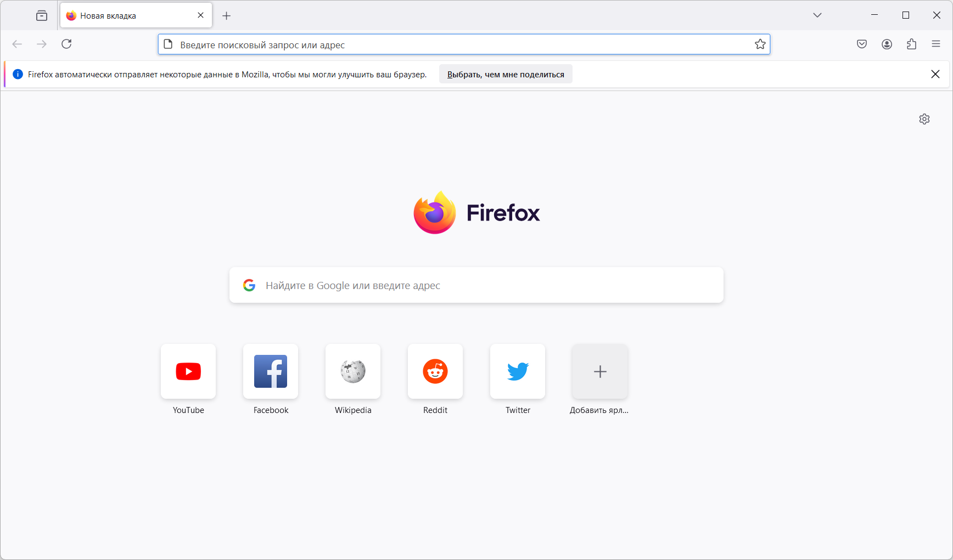
Task: Click the add shortcut tile
Action: click(600, 371)
